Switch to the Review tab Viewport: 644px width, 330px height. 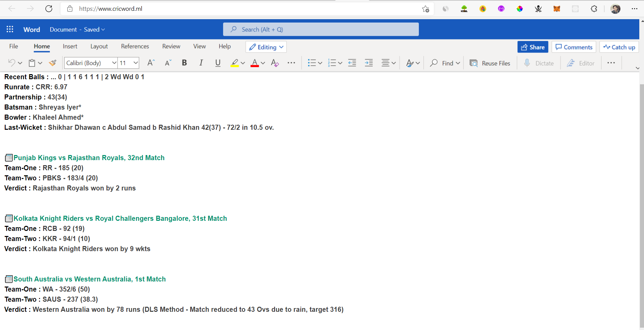(171, 47)
